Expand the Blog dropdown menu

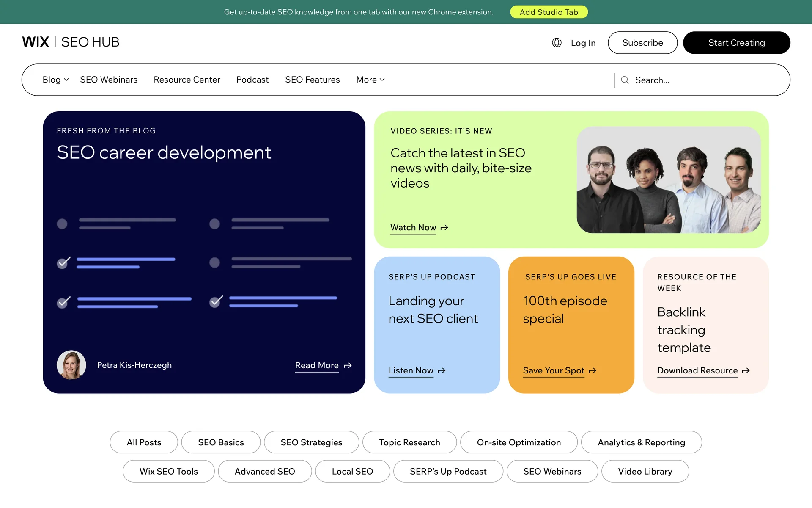pos(55,80)
